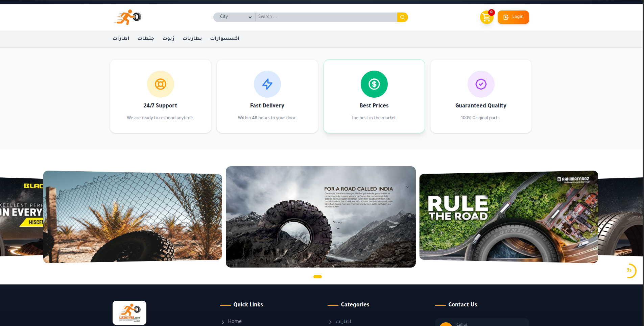
Task: Select the اكسسوارات navigation tab
Action: [224, 39]
